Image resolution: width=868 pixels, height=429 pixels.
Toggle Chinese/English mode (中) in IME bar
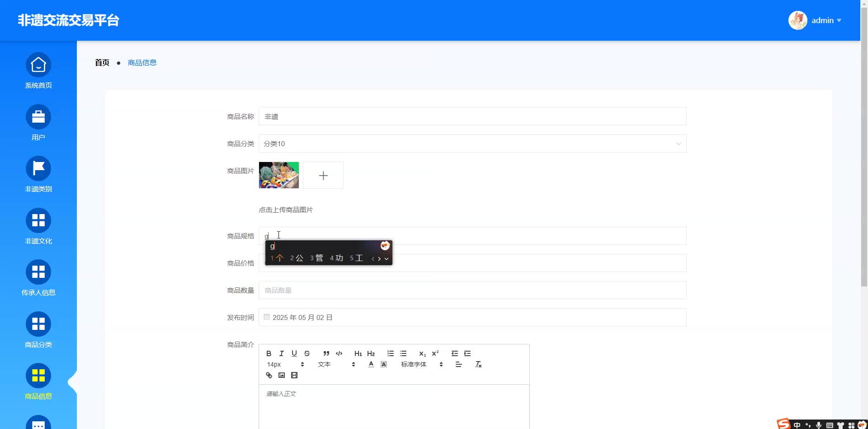pyautogui.click(x=797, y=425)
